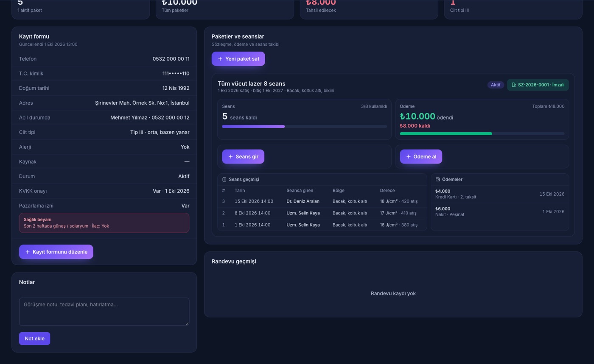
Task: Click the Derece column header
Action: 387,191
